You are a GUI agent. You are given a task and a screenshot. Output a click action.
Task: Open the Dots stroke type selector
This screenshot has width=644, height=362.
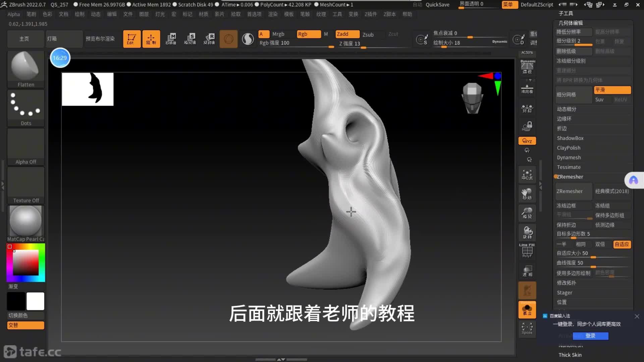click(25, 108)
